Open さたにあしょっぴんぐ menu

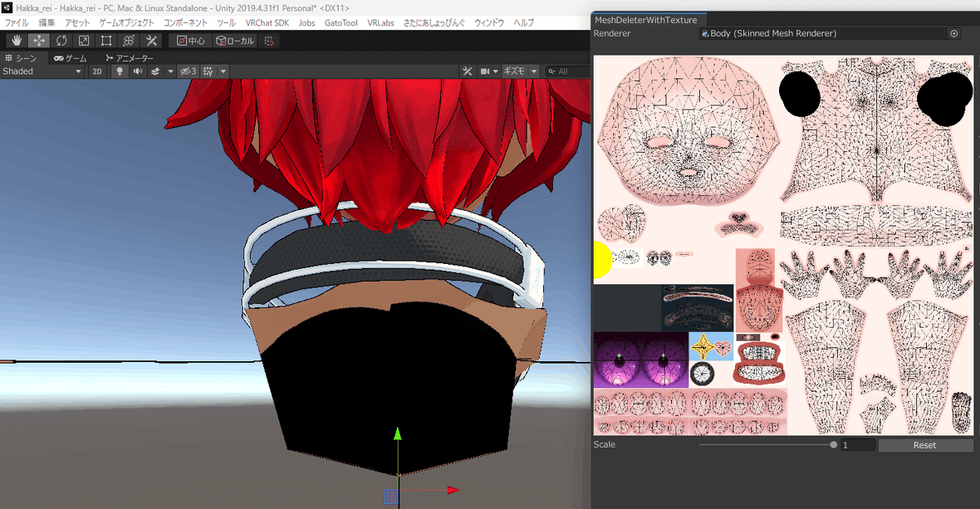tap(435, 23)
